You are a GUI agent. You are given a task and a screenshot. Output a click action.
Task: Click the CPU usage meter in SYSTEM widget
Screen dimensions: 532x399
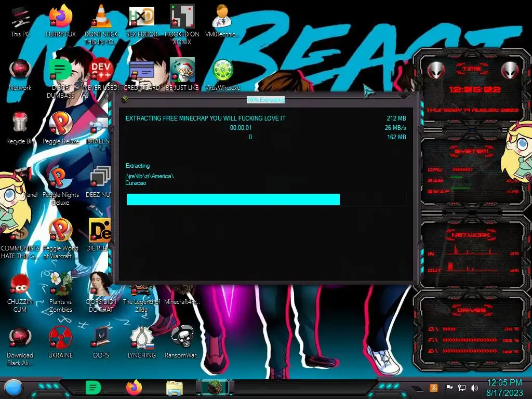point(462,169)
